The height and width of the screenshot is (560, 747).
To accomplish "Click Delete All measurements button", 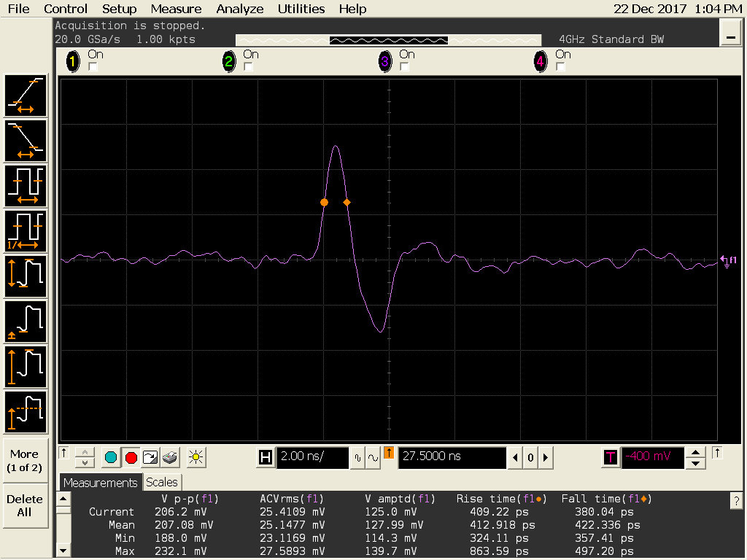I will pos(25,506).
